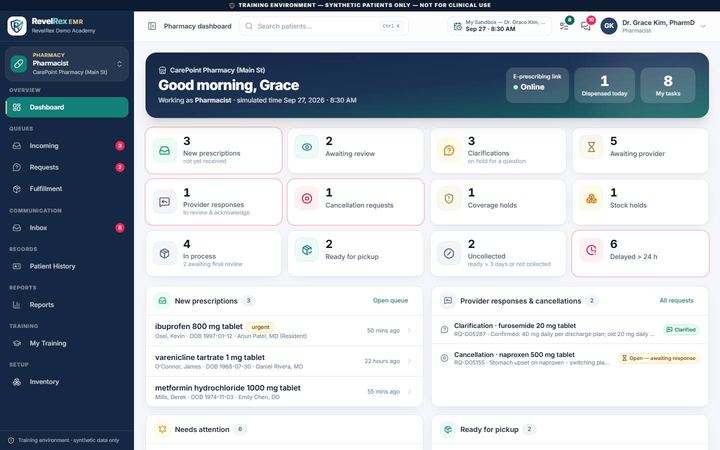Open the Incoming queue in sidebar

[x=67, y=146]
